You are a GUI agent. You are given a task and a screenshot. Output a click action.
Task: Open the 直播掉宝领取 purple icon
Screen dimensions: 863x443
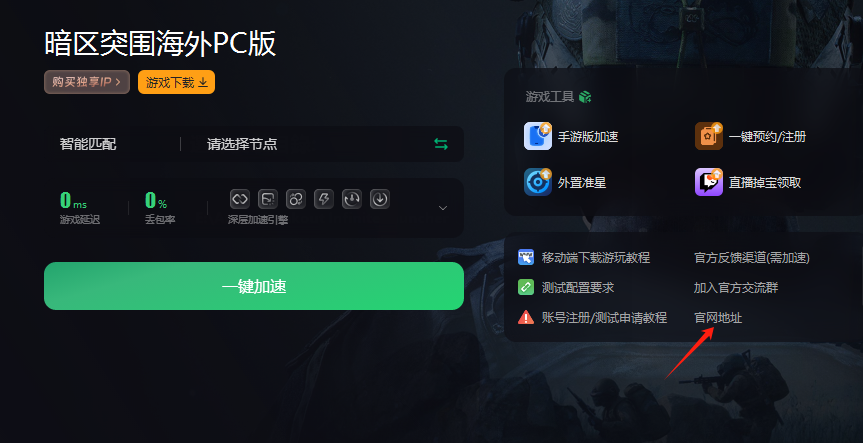point(708,182)
